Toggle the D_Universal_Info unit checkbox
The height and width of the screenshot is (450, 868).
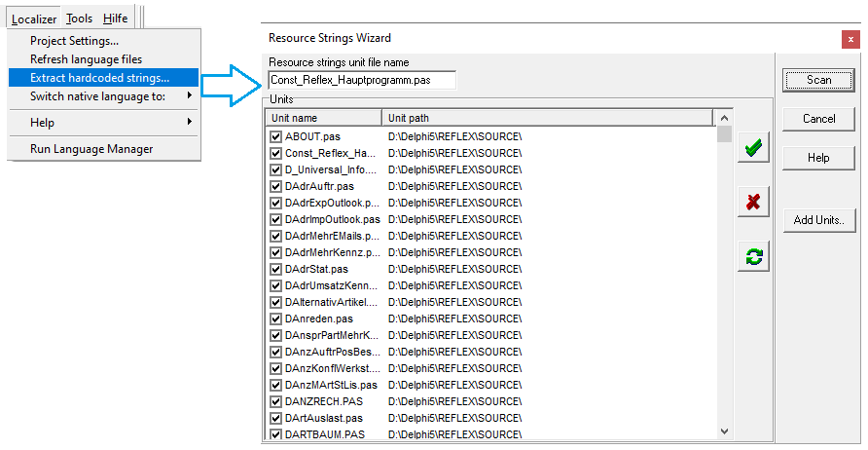point(275,169)
